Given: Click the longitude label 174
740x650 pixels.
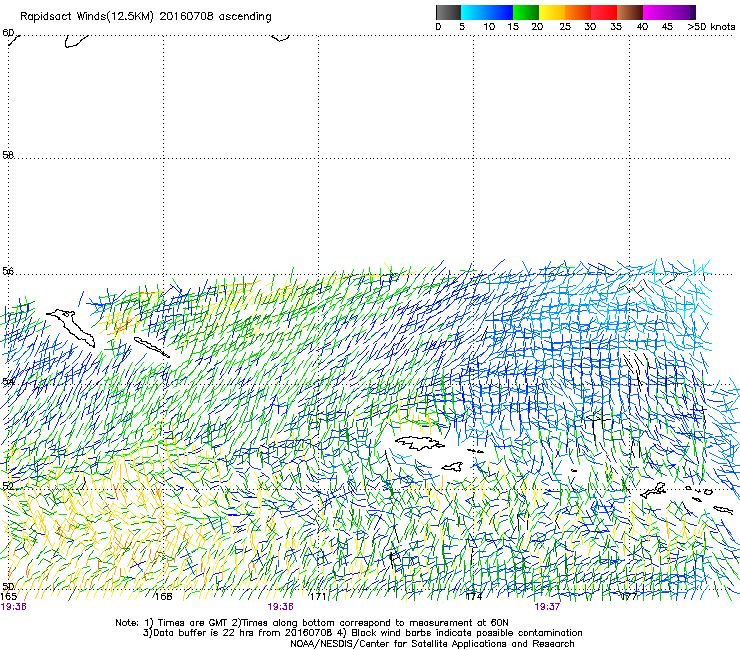Looking at the screenshot, I should click(x=474, y=597).
